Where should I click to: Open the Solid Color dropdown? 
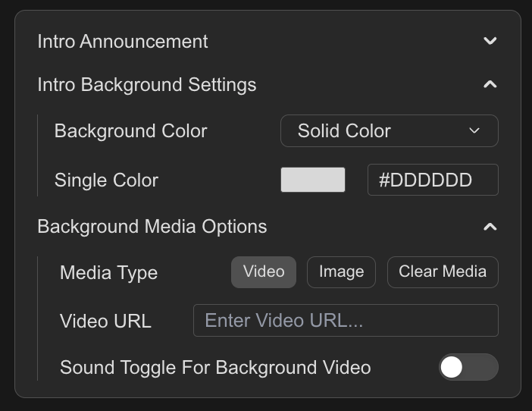390,130
